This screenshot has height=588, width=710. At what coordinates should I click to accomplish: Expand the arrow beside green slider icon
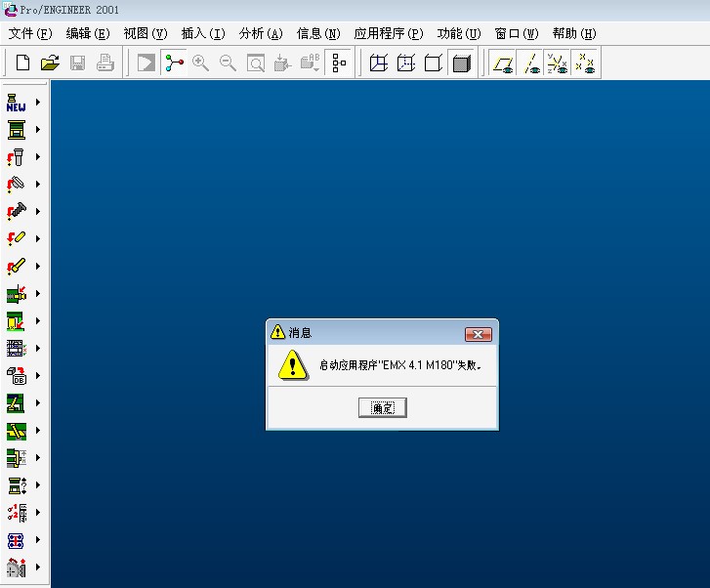click(x=38, y=403)
